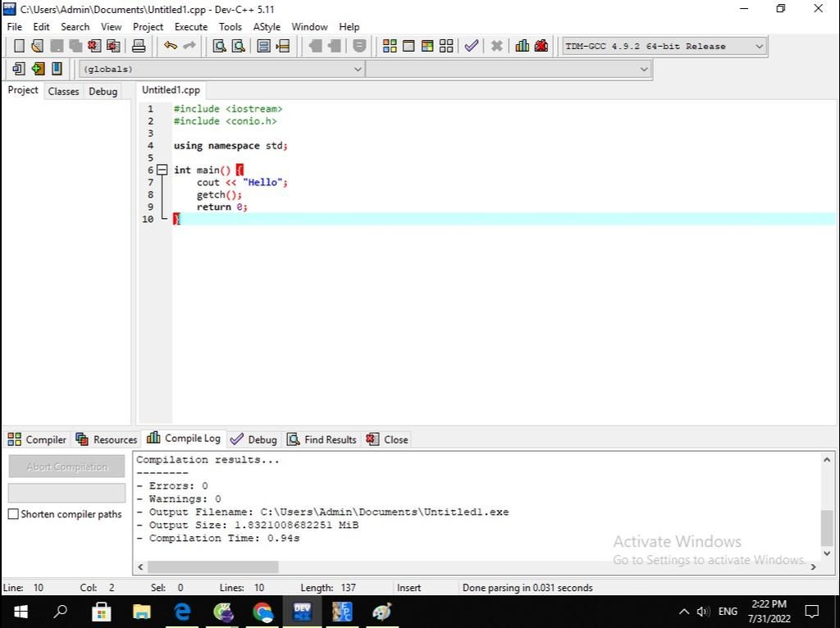Toggle the Shorten compiler paths checkbox
This screenshot has height=628, width=840.
(x=13, y=514)
